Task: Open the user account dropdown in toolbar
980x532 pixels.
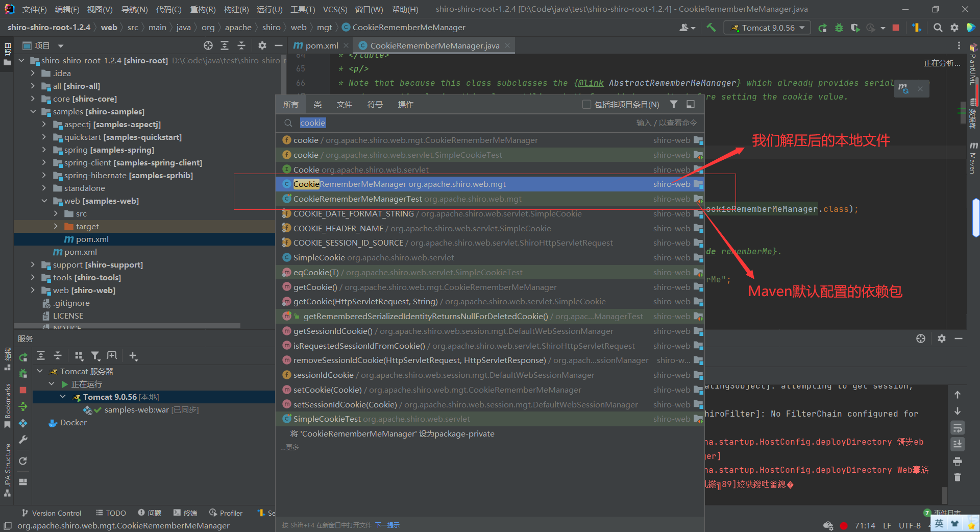Action: click(x=687, y=28)
